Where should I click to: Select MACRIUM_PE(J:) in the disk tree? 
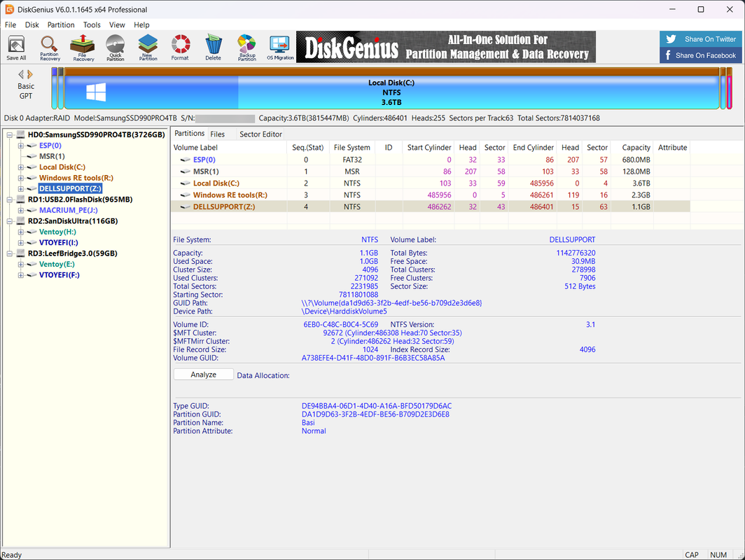69,211
